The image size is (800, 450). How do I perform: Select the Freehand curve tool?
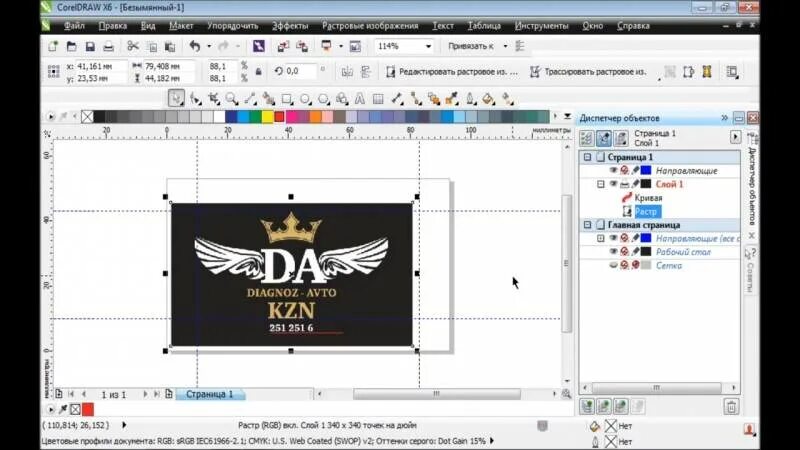[x=250, y=98]
